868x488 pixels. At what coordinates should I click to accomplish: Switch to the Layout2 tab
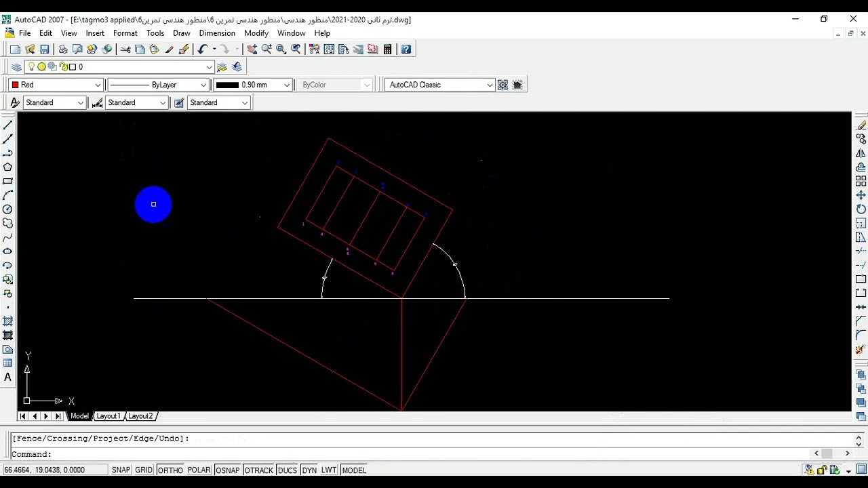pyautogui.click(x=141, y=416)
